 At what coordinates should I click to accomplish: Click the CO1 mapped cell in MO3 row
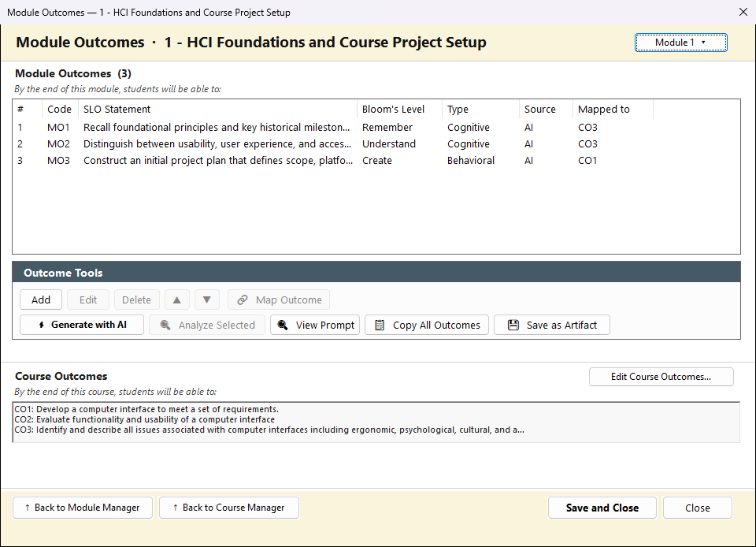tap(587, 160)
